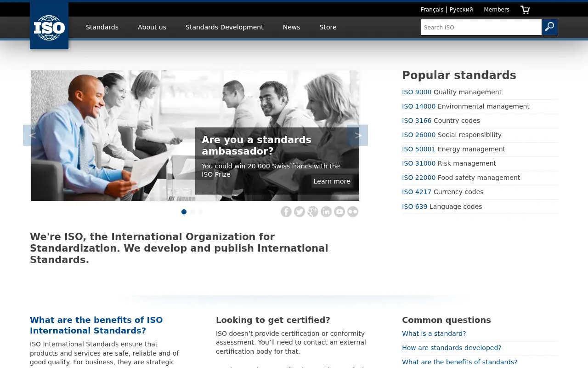Open the LinkedIn social icon
The height and width of the screenshot is (368, 588).
click(x=326, y=212)
